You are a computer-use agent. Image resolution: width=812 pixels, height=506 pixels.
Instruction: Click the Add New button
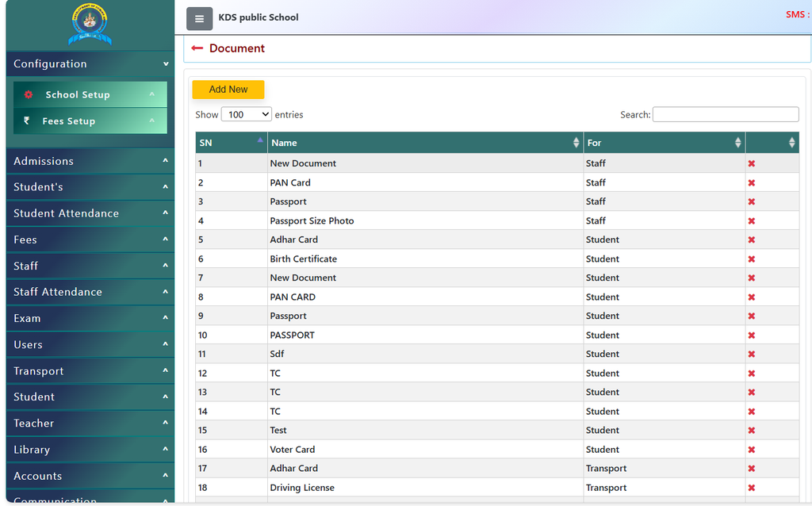tap(228, 90)
